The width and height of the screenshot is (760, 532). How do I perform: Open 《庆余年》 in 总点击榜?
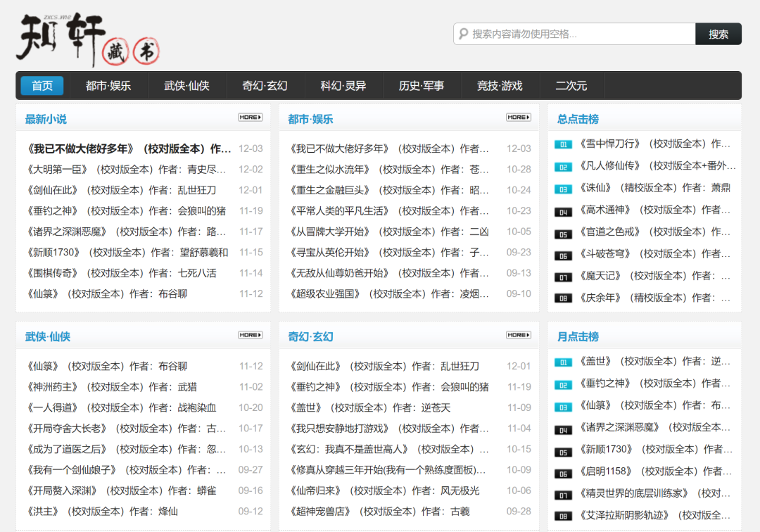[x=655, y=298]
